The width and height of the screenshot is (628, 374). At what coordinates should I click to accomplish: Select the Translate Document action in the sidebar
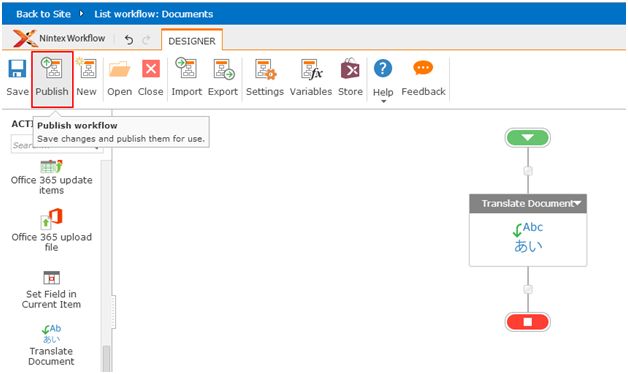tap(51, 345)
